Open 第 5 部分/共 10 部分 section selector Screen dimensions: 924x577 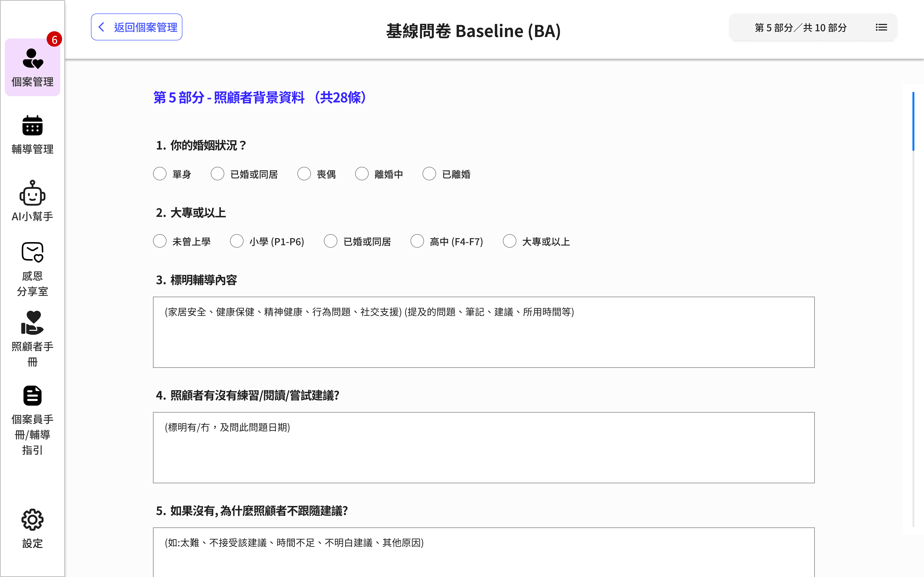click(x=801, y=28)
